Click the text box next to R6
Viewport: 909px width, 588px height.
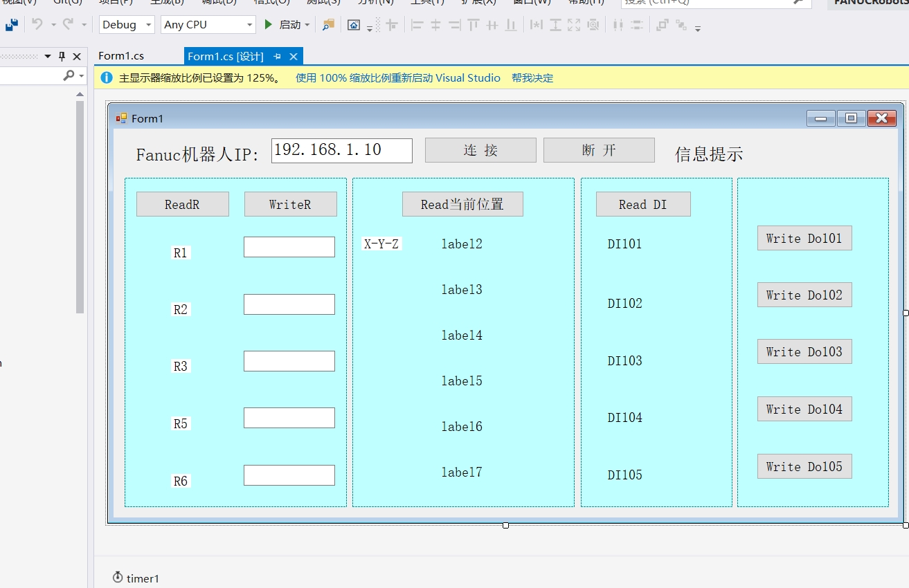coord(289,475)
